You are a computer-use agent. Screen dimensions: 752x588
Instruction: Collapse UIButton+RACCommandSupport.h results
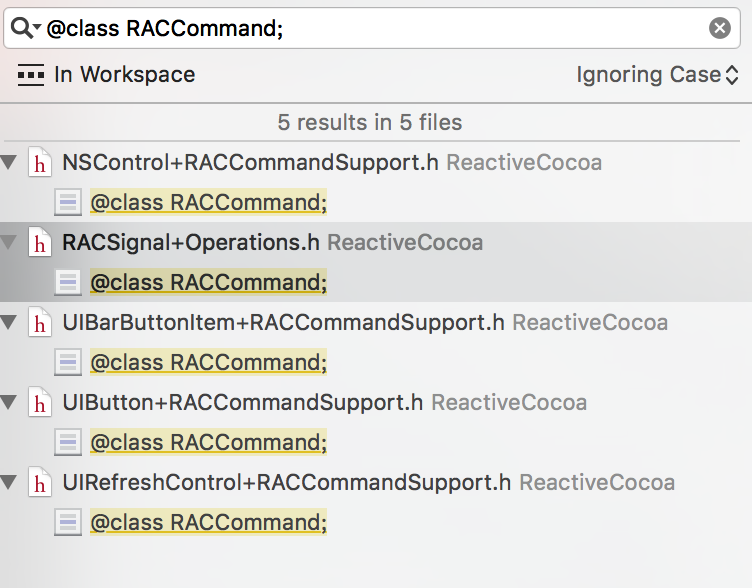click(10, 402)
